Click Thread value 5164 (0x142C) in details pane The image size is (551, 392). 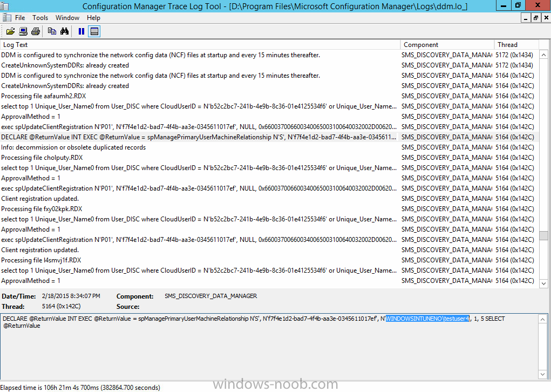tap(61, 306)
